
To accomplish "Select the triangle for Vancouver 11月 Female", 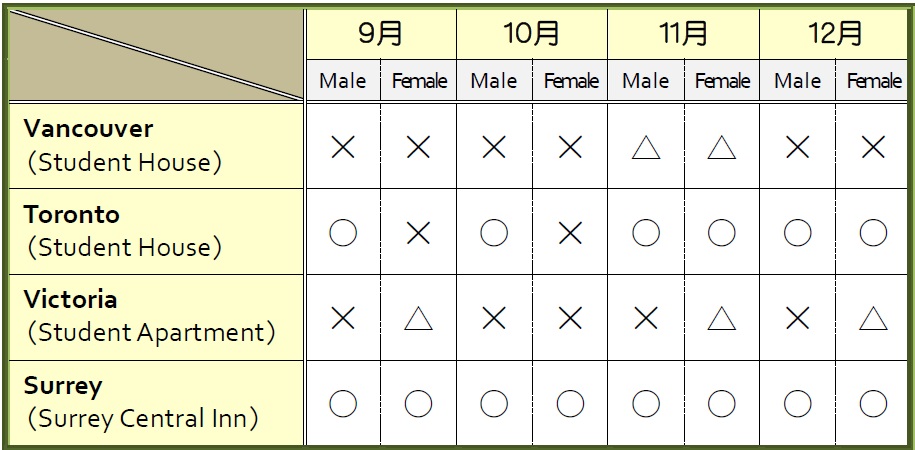I will [722, 147].
